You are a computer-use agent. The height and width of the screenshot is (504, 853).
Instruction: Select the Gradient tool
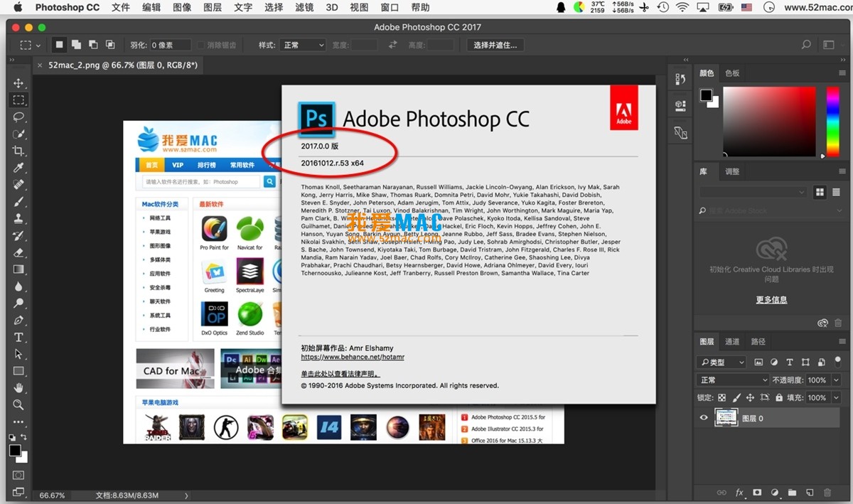tap(18, 269)
